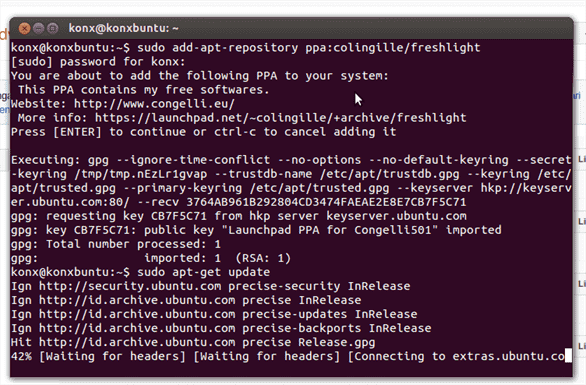Open the http://www.congelli.eu/ website link
This screenshot has height=385, width=586.
(154, 104)
